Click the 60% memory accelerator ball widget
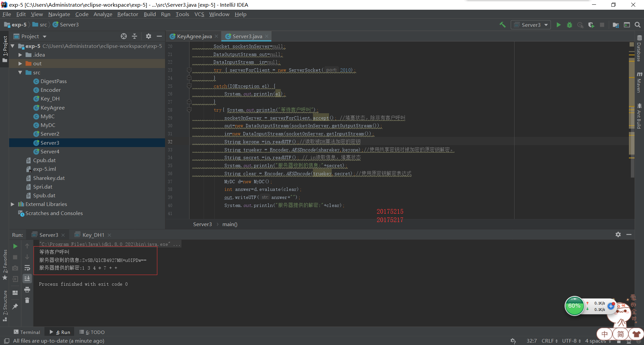Viewport: 644px width, 345px height. click(574, 306)
